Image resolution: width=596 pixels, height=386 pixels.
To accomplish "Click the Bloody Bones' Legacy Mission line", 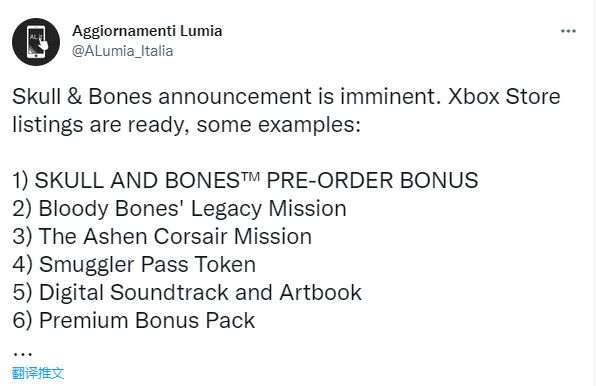I will [x=179, y=209].
